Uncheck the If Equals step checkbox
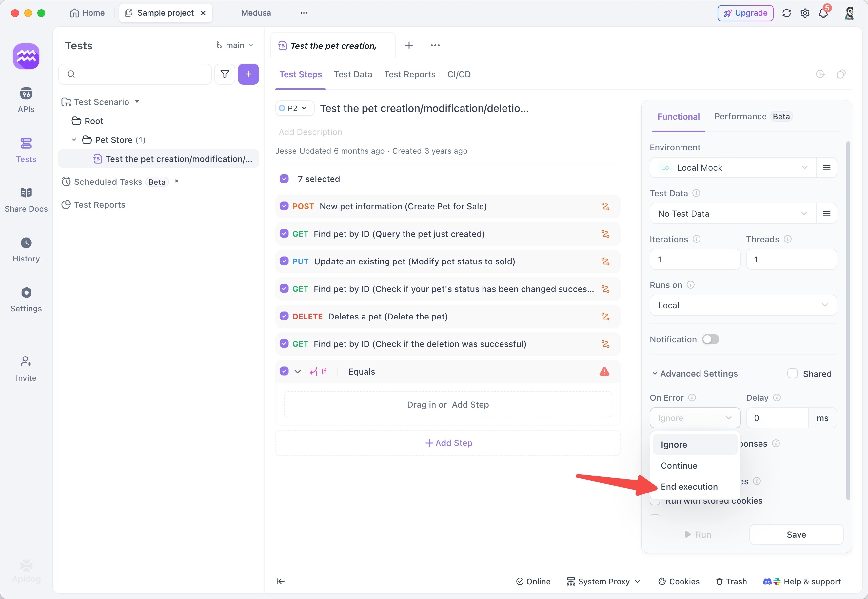 284,371
